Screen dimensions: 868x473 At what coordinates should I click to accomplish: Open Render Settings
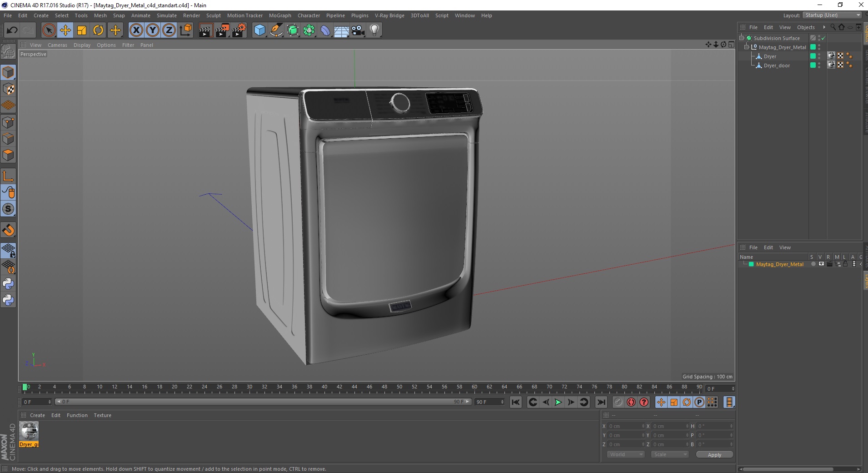pos(239,30)
